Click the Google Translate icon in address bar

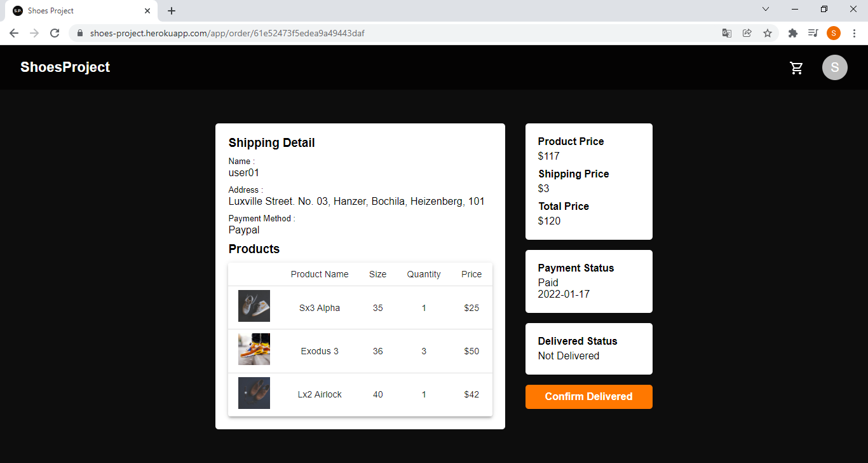coord(726,32)
